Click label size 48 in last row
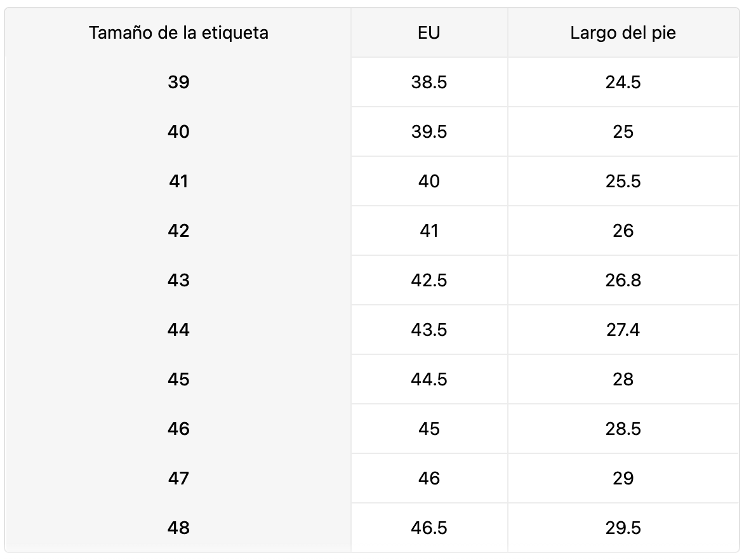This screenshot has height=560, width=744. pyautogui.click(x=178, y=528)
